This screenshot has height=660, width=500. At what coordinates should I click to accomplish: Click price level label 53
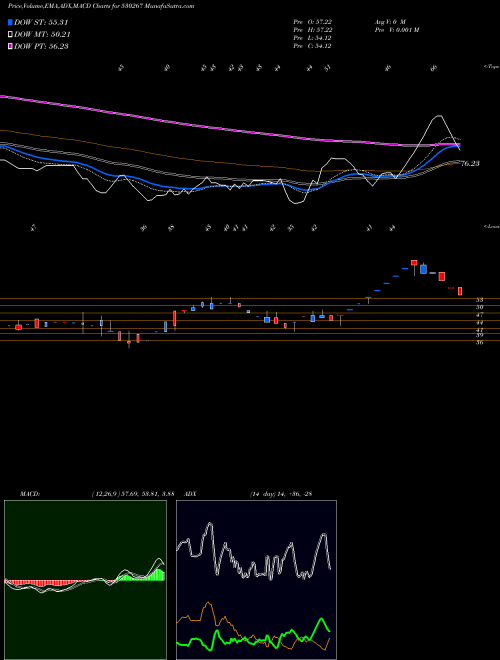click(x=479, y=300)
